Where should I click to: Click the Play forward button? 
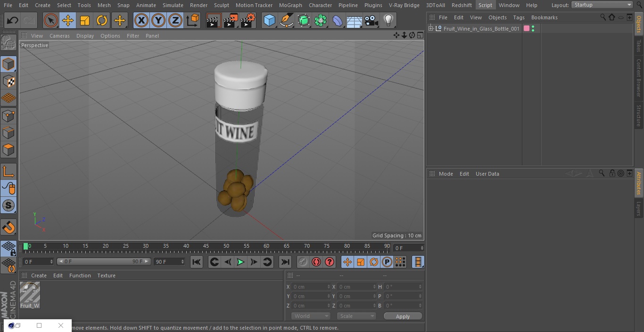click(240, 262)
